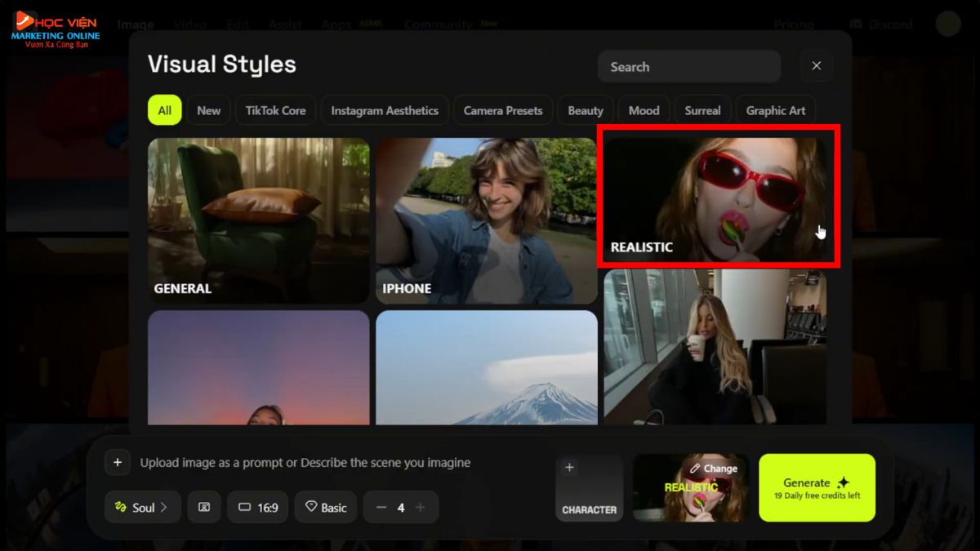
Task: Click Change on the Realistic style preview
Action: [713, 469]
